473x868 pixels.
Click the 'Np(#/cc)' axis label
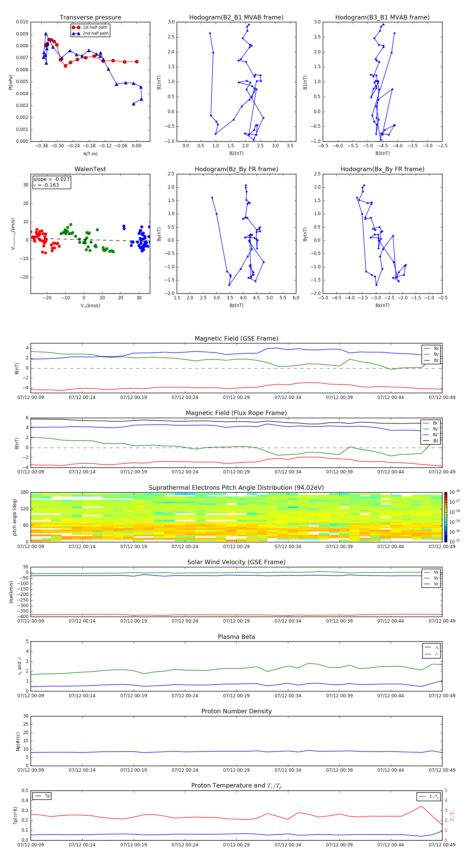[18, 741]
